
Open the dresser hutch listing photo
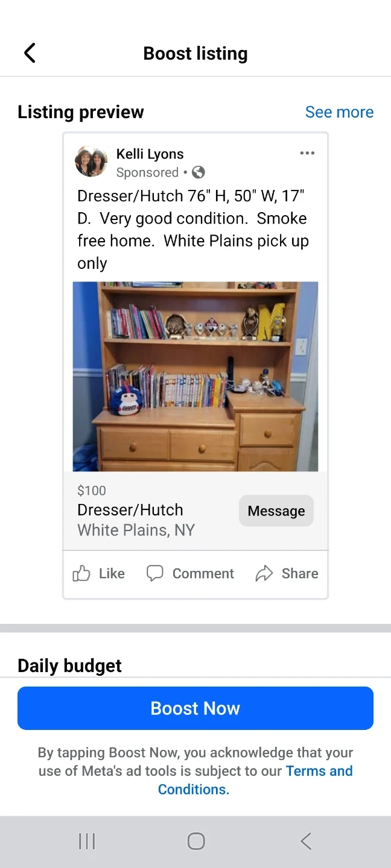tap(195, 376)
